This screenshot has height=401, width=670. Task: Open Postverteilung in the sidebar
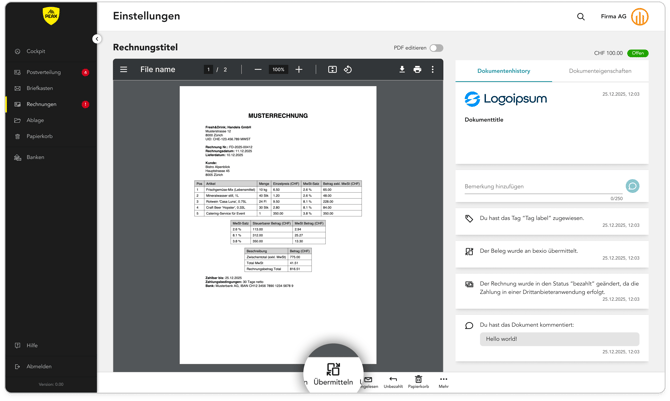coord(43,72)
